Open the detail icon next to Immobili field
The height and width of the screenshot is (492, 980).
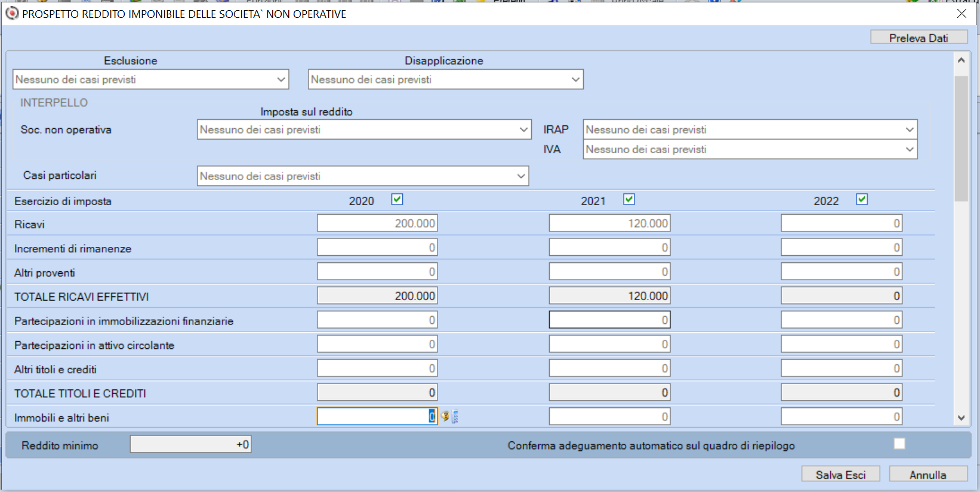[x=455, y=416]
